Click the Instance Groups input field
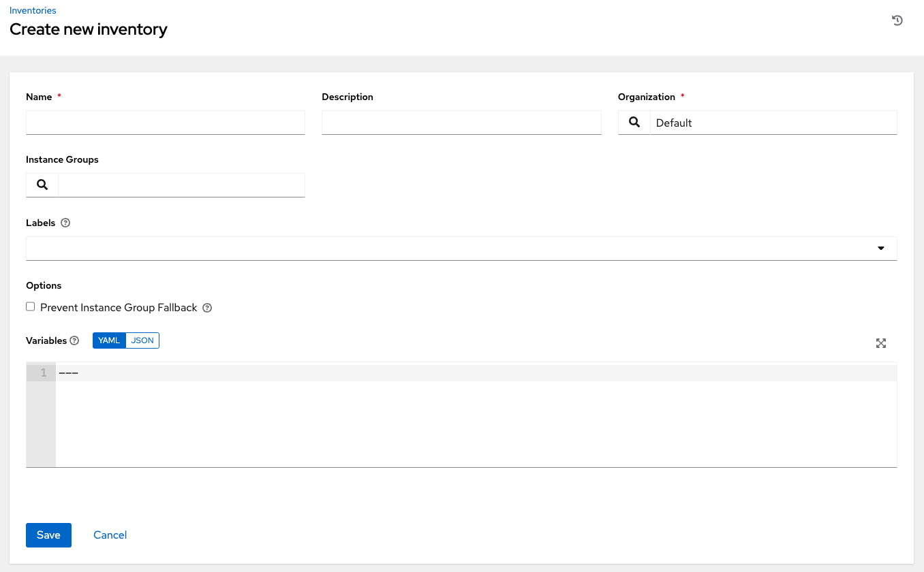The width and height of the screenshot is (924, 572). click(181, 185)
